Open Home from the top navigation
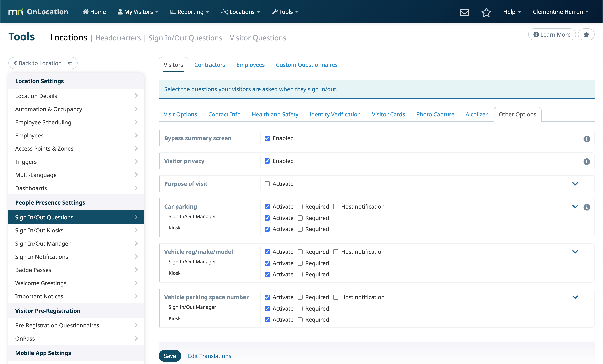 pyautogui.click(x=94, y=12)
